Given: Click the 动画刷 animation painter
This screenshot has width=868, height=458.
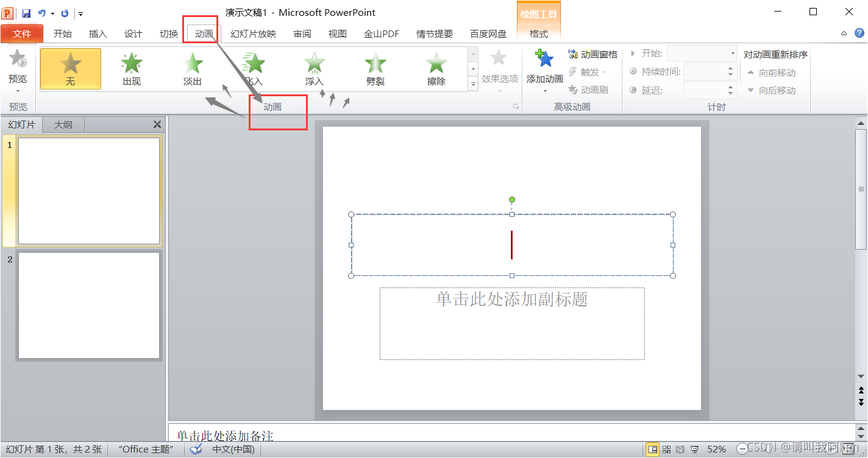Looking at the screenshot, I should 588,90.
